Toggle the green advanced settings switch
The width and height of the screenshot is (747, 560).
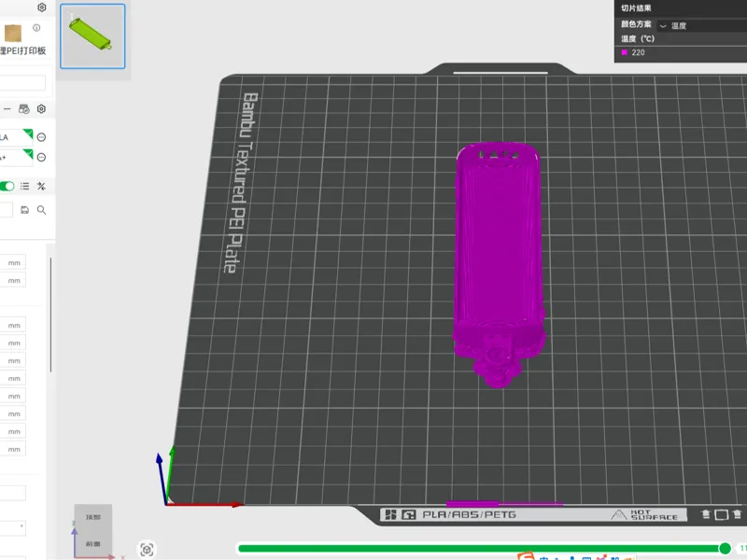pos(7,186)
